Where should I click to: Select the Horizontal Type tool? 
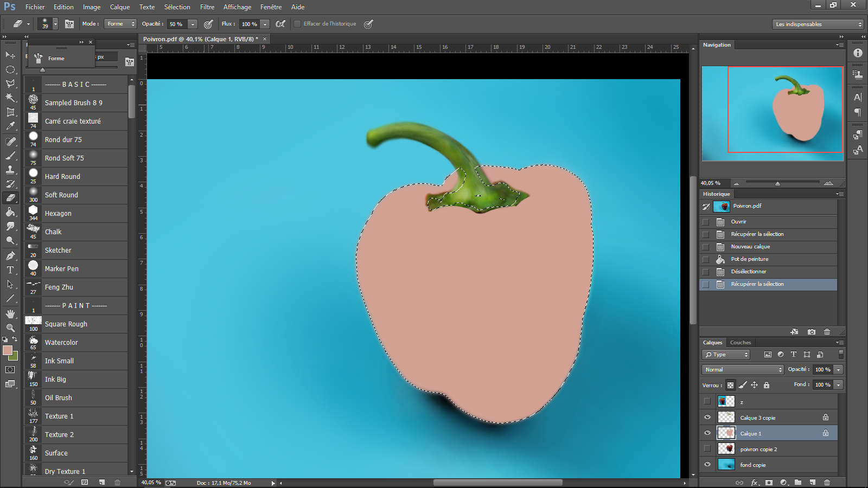click(x=10, y=269)
